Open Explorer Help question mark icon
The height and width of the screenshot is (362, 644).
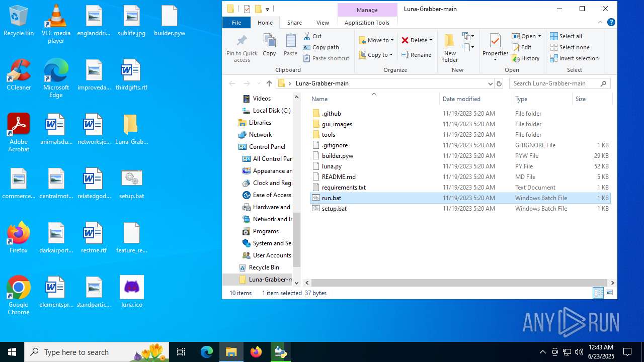(611, 22)
